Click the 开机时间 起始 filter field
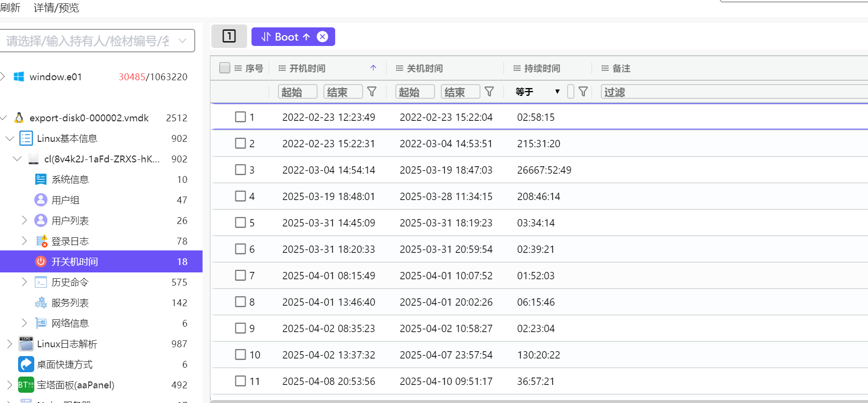The width and height of the screenshot is (868, 403). coord(297,92)
